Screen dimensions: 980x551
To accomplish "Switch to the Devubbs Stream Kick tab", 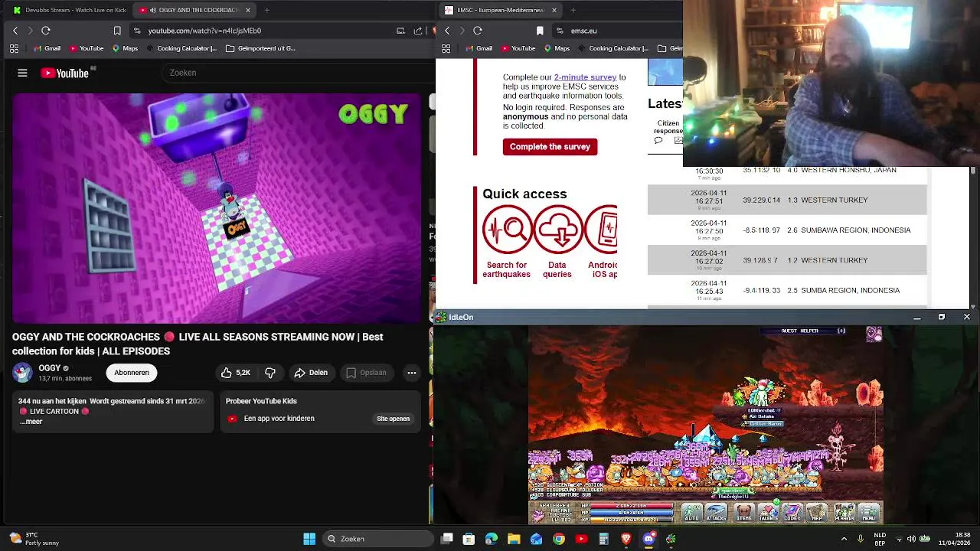I will tap(70, 10).
